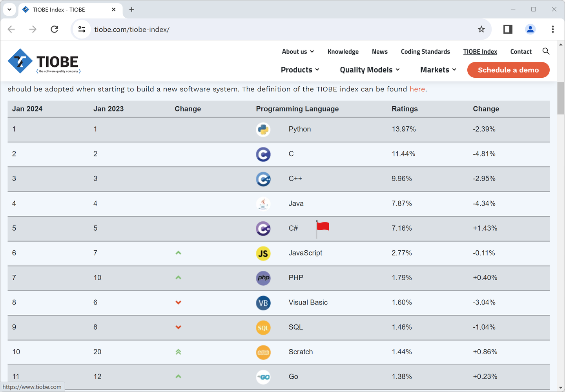This screenshot has width=565, height=392.
Task: Open the Knowledge menu item
Action: tap(343, 52)
